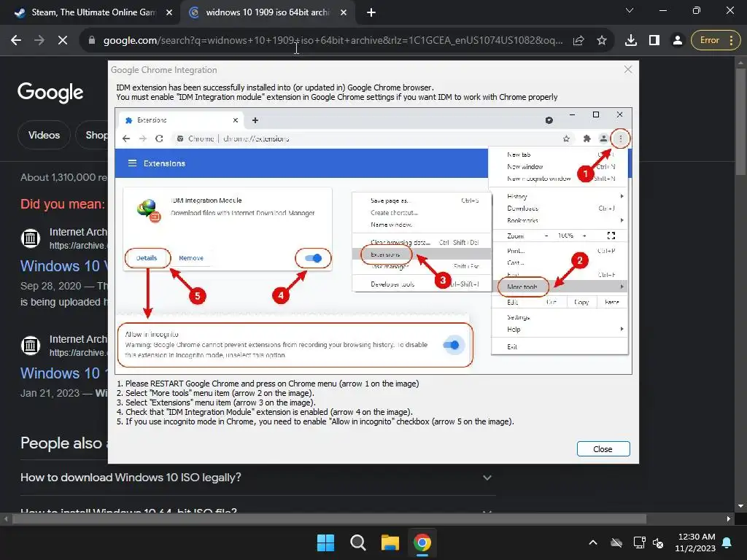
Task: Focus the google.com address bar
Action: [x=333, y=41]
